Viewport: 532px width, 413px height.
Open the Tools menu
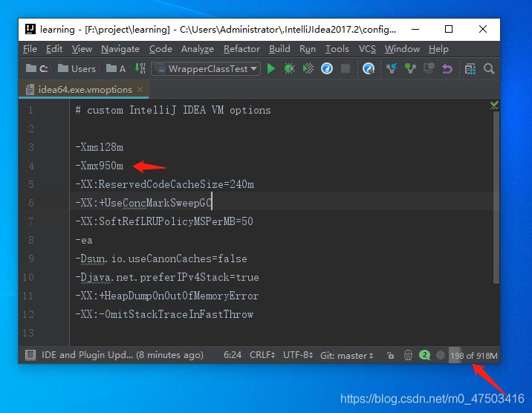click(337, 49)
